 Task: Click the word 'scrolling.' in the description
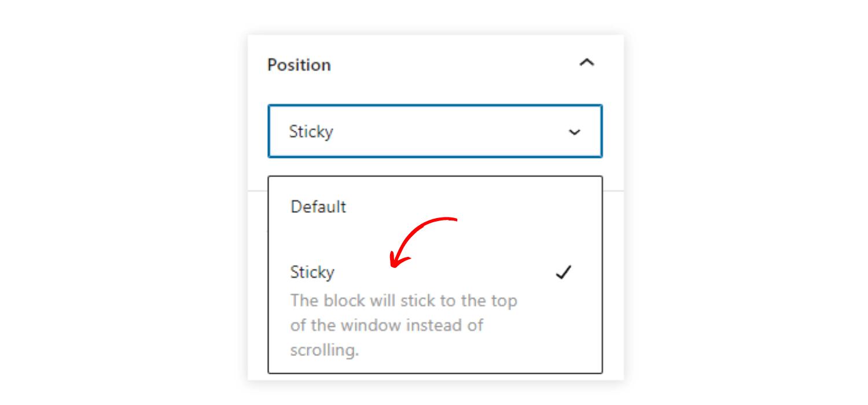coord(325,350)
